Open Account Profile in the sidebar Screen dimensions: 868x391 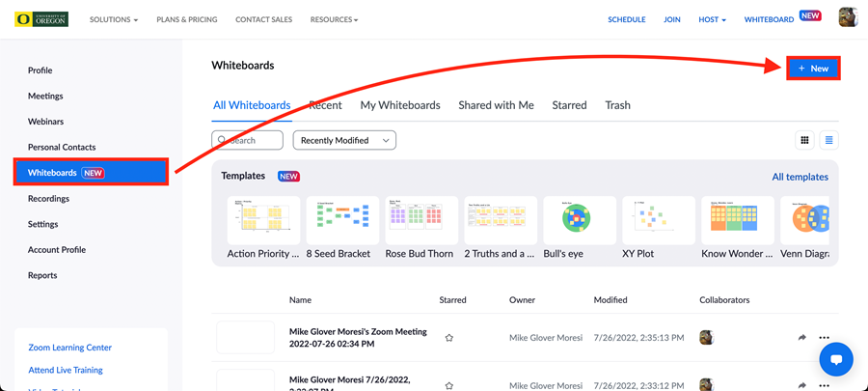click(x=57, y=249)
